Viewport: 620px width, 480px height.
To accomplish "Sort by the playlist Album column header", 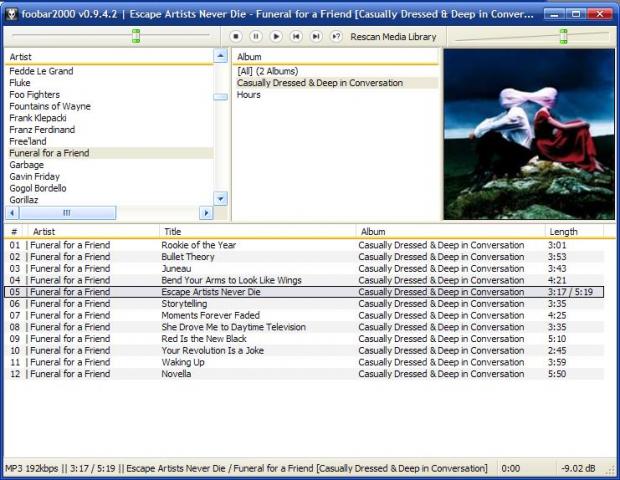I will tap(450, 232).
